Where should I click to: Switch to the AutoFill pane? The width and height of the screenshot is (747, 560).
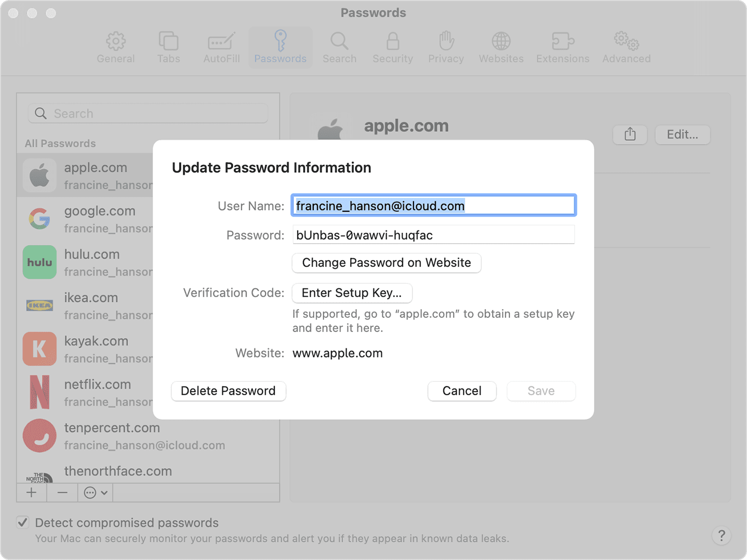pyautogui.click(x=221, y=48)
